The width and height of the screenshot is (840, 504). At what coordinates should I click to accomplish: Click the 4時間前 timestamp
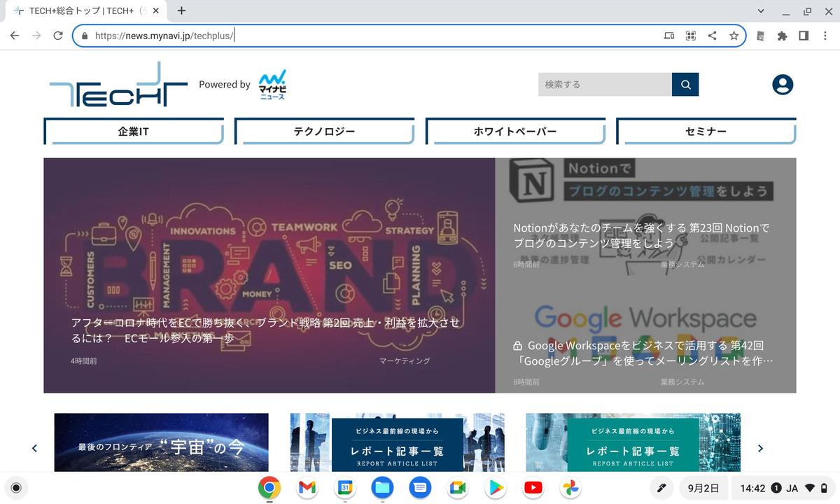(84, 361)
